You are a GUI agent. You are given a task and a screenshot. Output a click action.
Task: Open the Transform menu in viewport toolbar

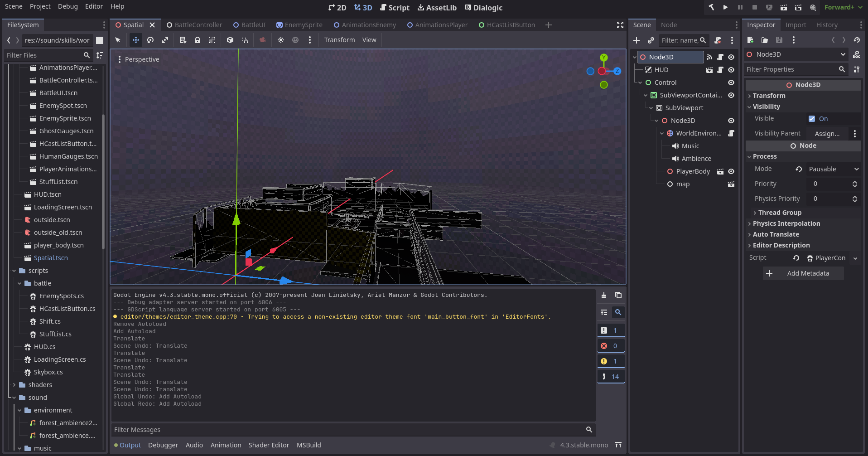click(339, 40)
